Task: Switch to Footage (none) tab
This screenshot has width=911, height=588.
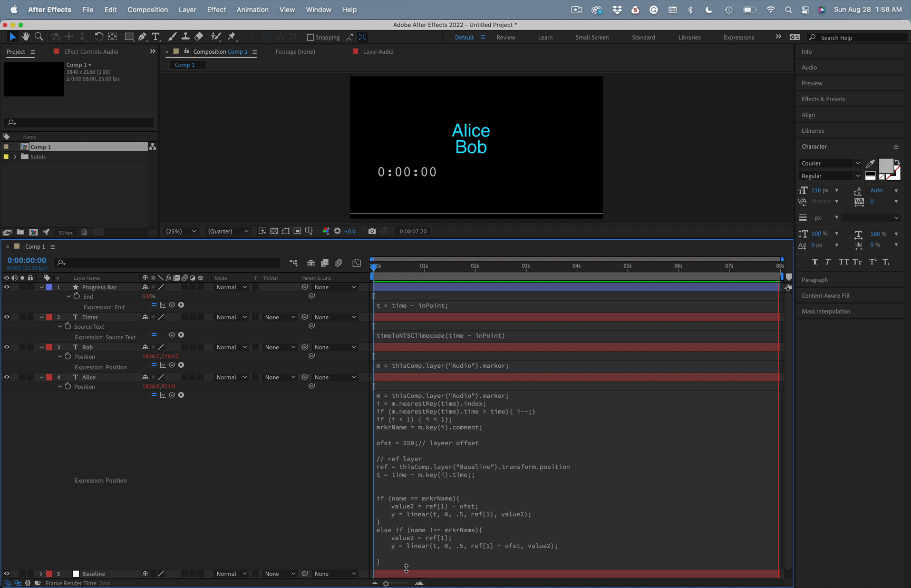Action: [x=295, y=52]
